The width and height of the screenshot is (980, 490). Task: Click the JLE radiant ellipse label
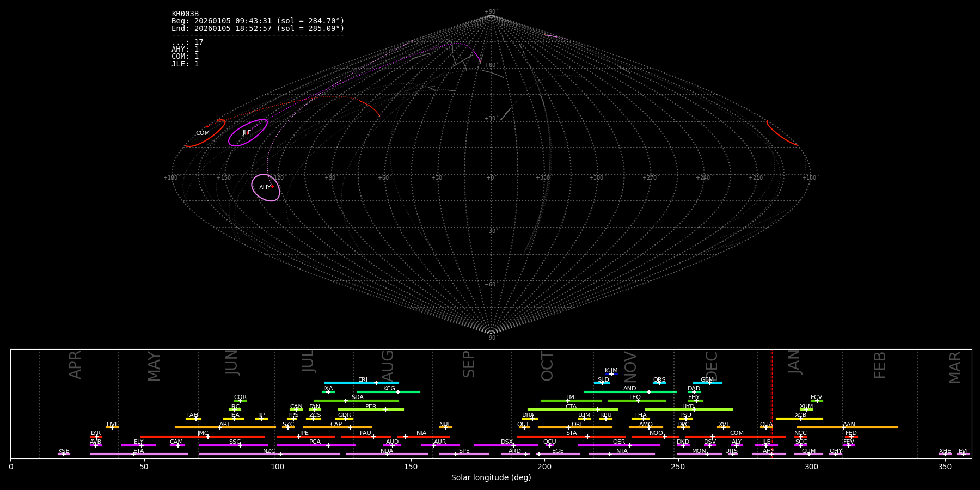pos(247,133)
